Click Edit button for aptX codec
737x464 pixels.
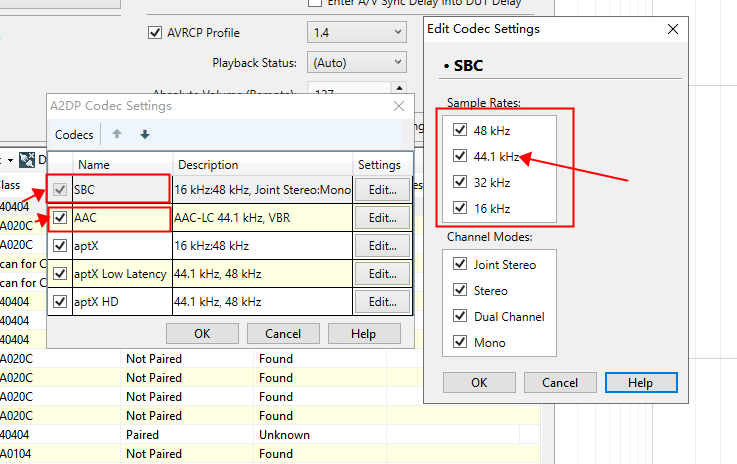point(382,246)
